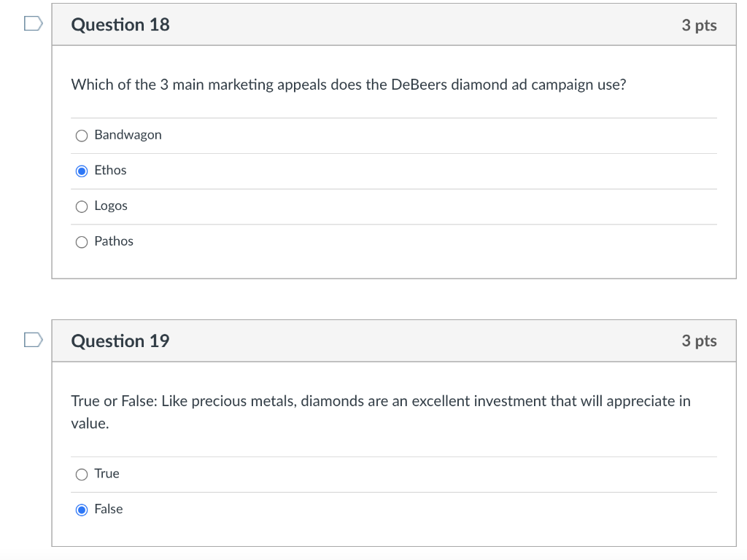Pick the Pathos radio button
This screenshot has width=747, height=560.
[82, 241]
